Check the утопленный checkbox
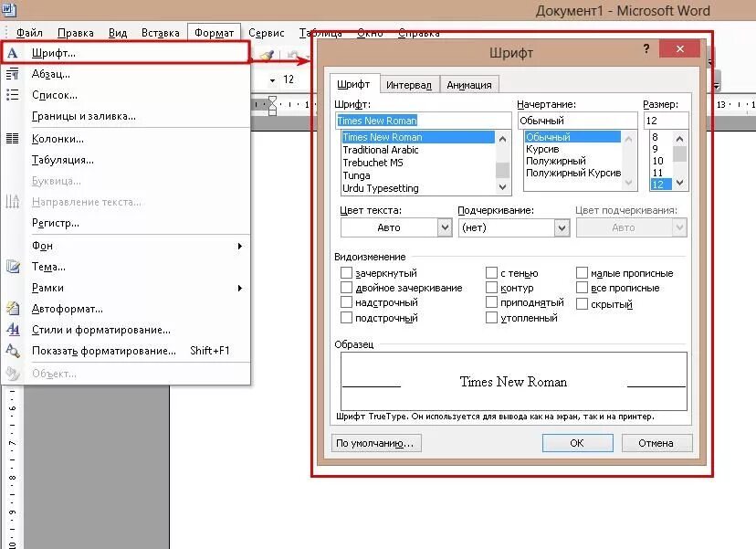The image size is (756, 549). (x=491, y=318)
